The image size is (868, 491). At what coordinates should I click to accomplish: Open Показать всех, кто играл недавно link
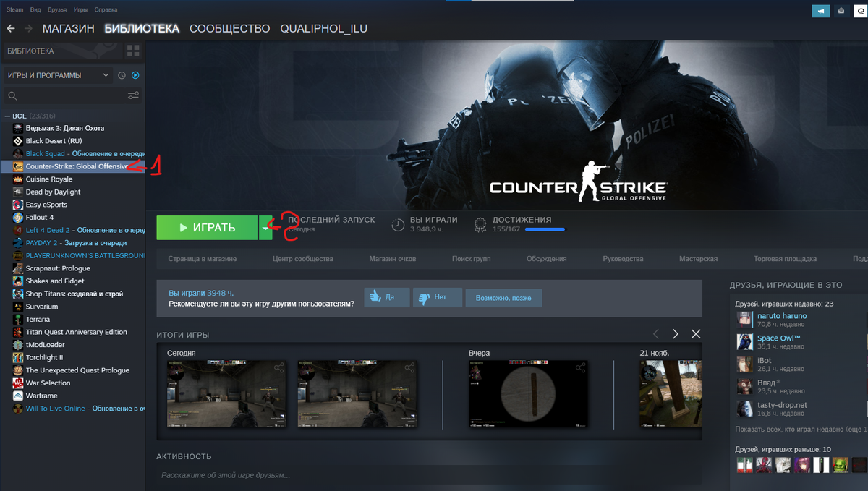[x=799, y=429]
